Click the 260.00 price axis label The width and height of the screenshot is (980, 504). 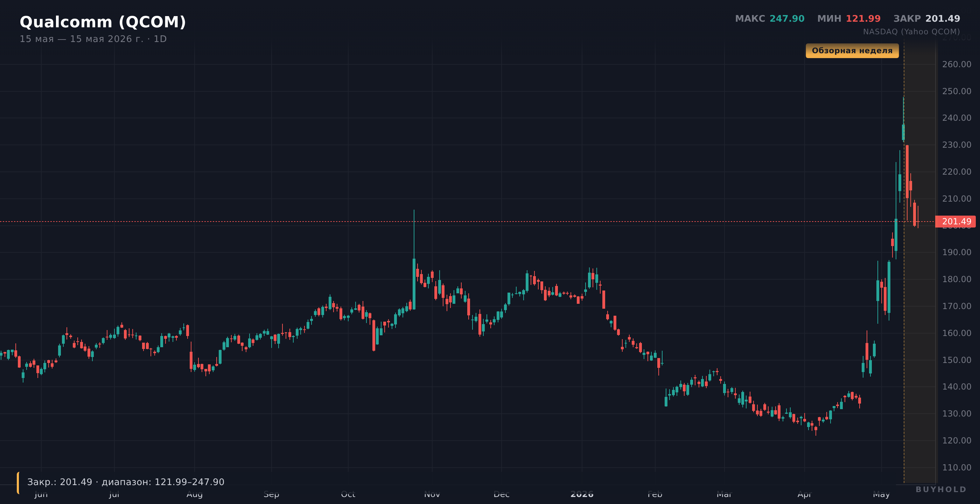tap(957, 64)
